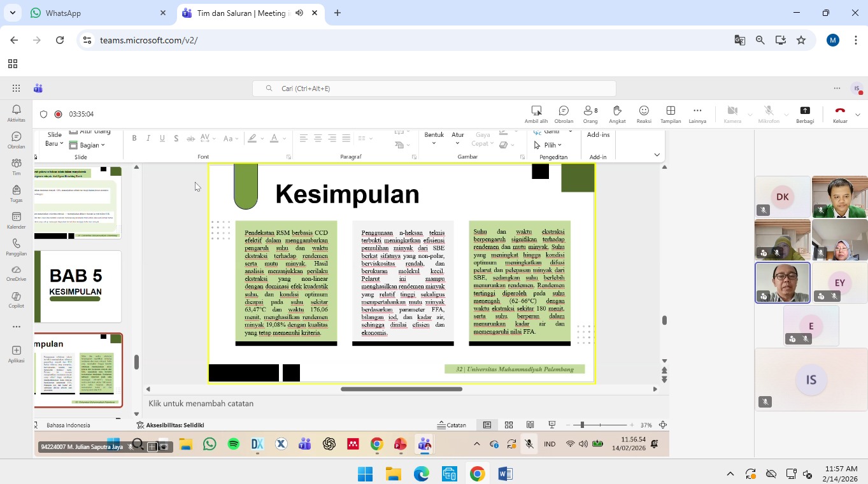Click the Angkat raise hand icon

(x=616, y=114)
